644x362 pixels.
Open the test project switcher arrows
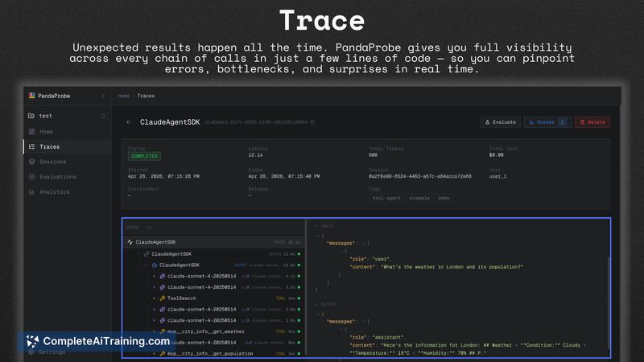pos(104,116)
